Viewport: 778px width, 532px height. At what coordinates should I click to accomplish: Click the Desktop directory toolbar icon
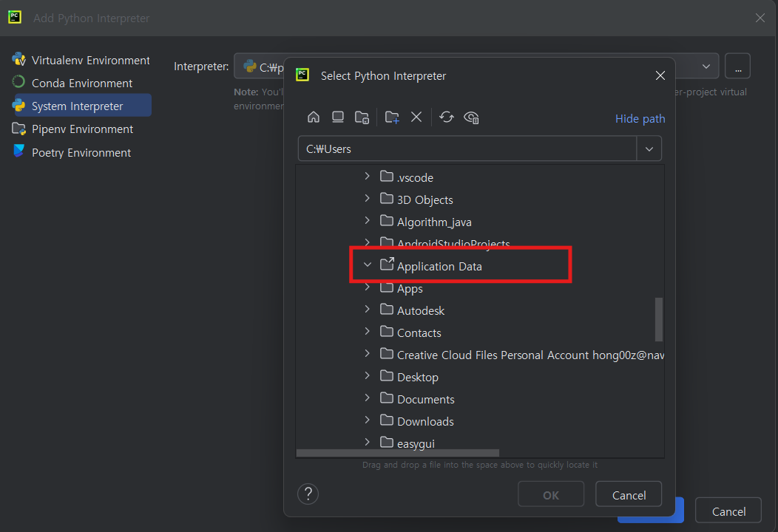point(338,117)
